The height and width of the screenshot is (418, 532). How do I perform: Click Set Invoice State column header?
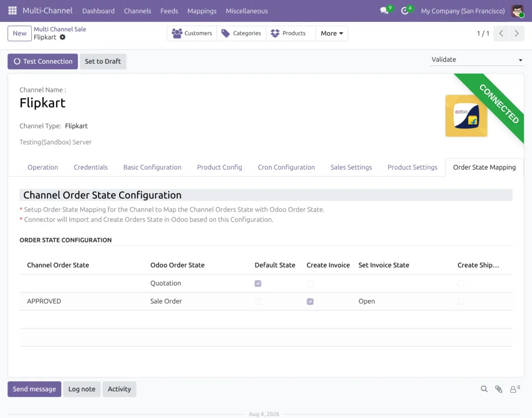(384, 265)
